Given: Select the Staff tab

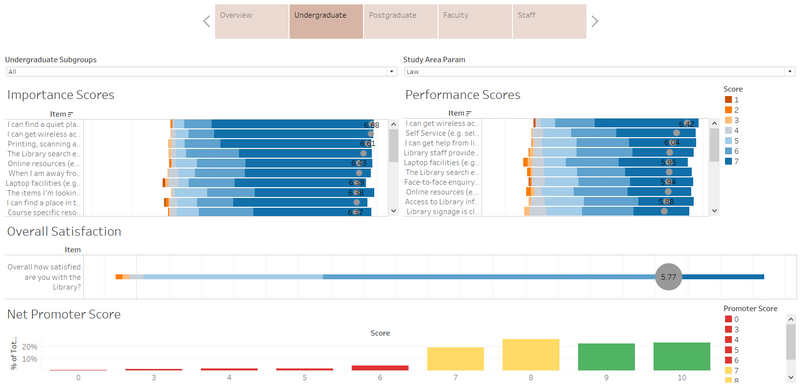Looking at the screenshot, I should point(549,21).
